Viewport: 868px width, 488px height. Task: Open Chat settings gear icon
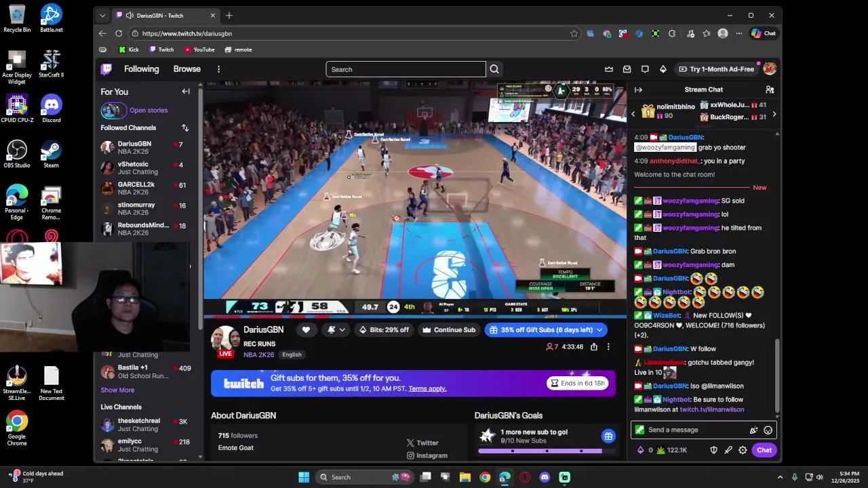coord(743,450)
